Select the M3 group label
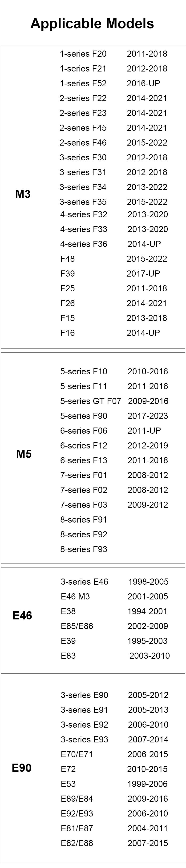The image size is (186, 868). pyautogui.click(x=23, y=194)
